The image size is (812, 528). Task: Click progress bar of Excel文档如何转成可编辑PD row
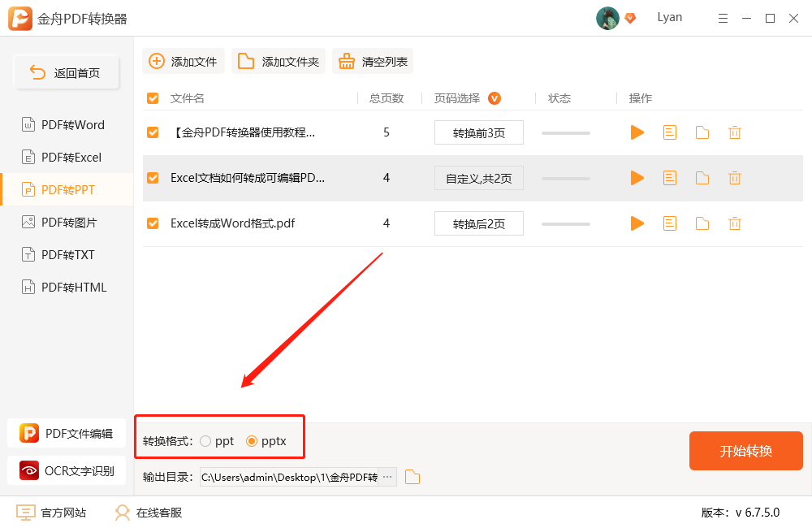(566, 179)
